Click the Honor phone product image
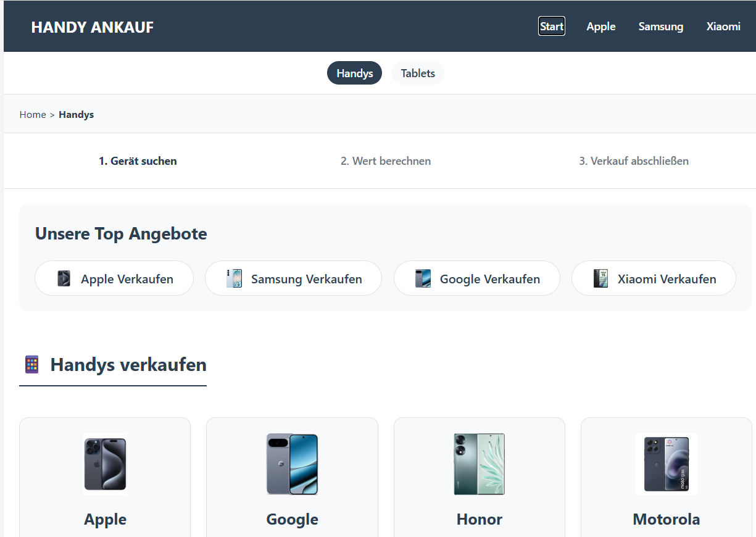756x537 pixels. click(479, 464)
